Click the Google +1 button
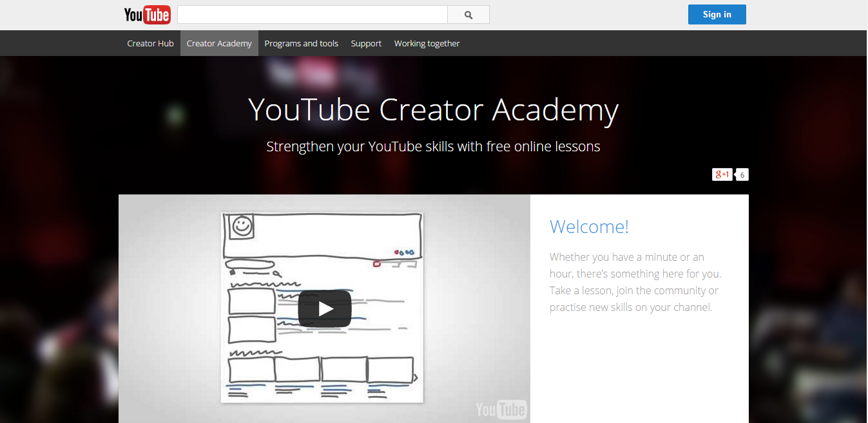The width and height of the screenshot is (868, 423). click(x=722, y=174)
